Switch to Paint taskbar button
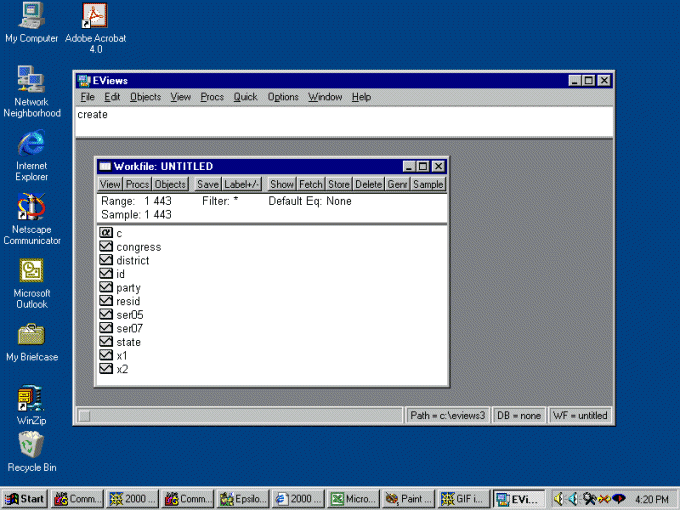 pos(409,498)
